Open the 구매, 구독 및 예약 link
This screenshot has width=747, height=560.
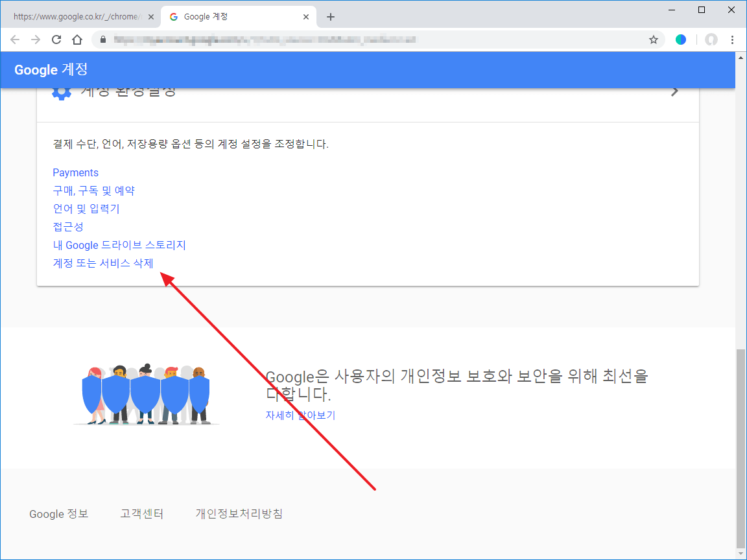point(94,191)
